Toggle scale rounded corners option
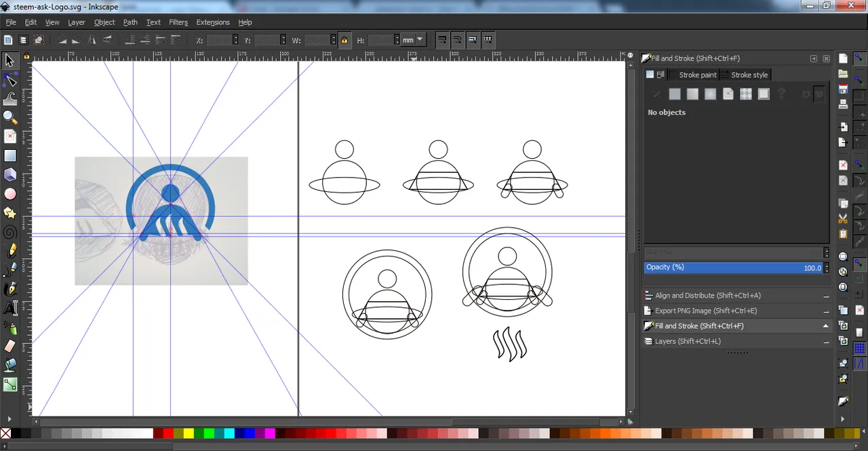This screenshot has width=868, height=451. 457,40
